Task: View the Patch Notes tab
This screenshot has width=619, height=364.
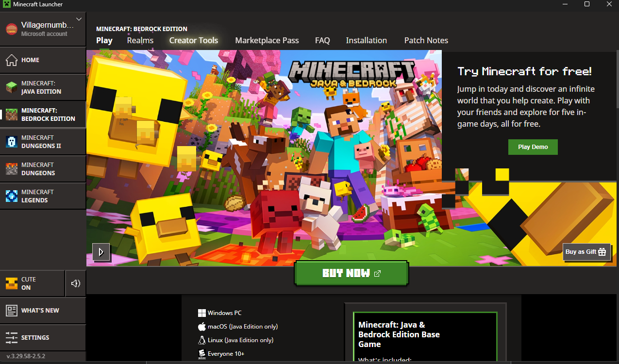Action: tap(426, 40)
